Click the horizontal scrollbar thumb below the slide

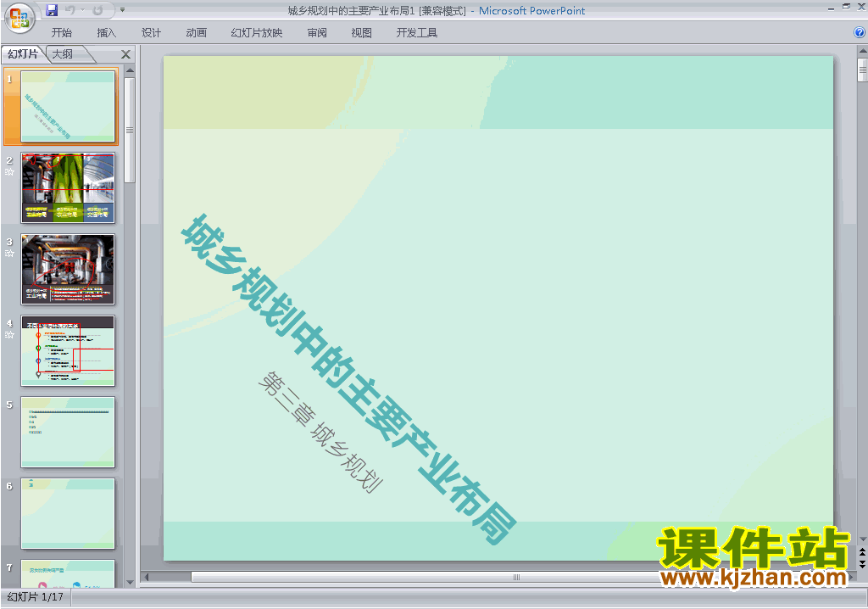pyautogui.click(x=515, y=577)
